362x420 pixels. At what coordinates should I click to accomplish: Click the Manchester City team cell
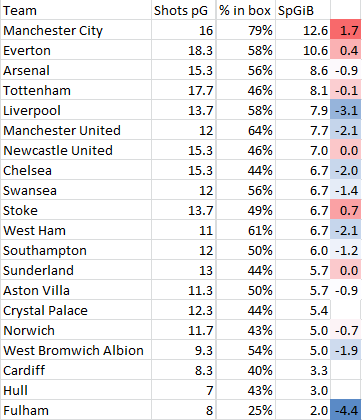(x=76, y=30)
